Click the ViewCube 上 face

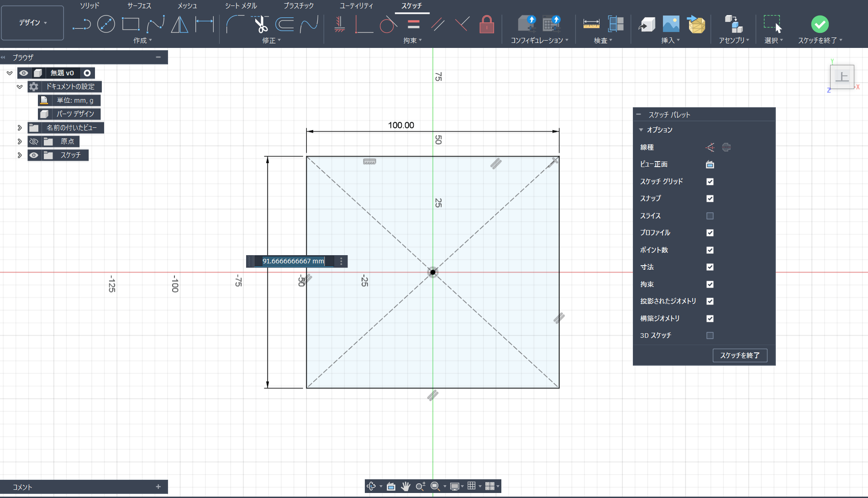tap(842, 77)
